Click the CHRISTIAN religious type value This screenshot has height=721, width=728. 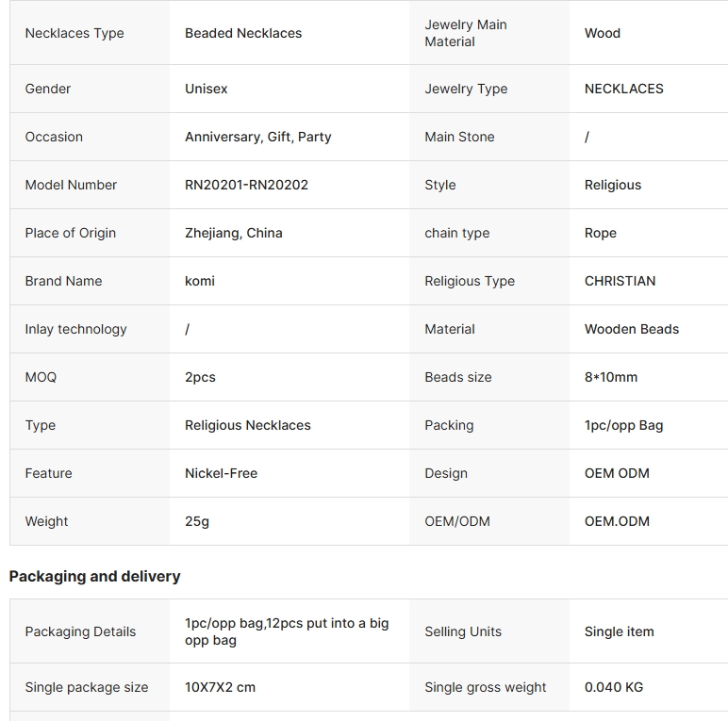pos(620,281)
